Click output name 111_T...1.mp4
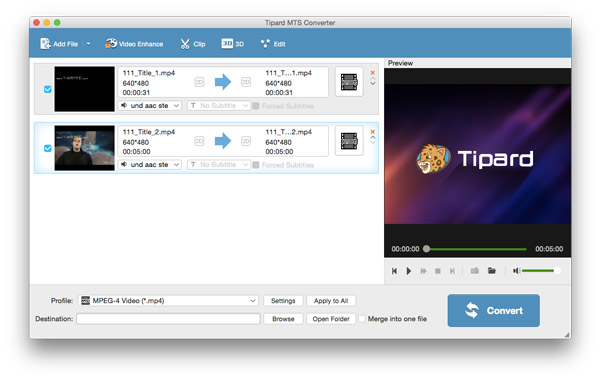Screen dimensions: 600x380 pos(289,73)
